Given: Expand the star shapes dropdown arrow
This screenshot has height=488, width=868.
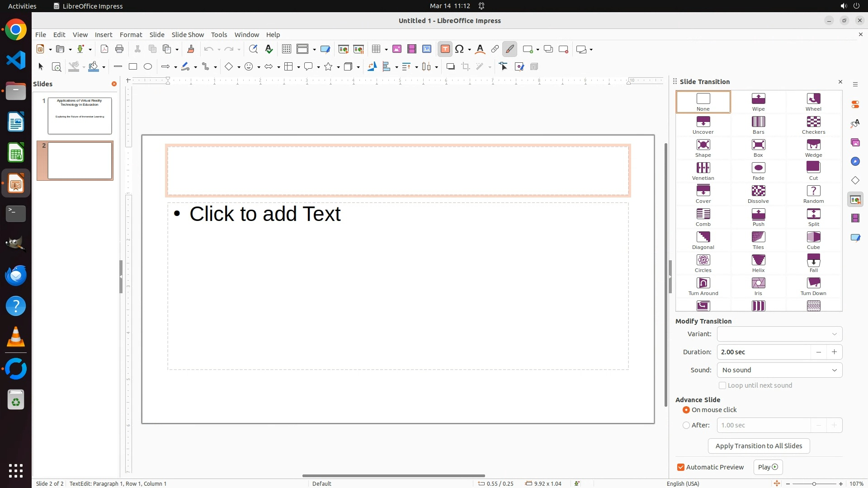Looking at the screenshot, I should 338,67.
